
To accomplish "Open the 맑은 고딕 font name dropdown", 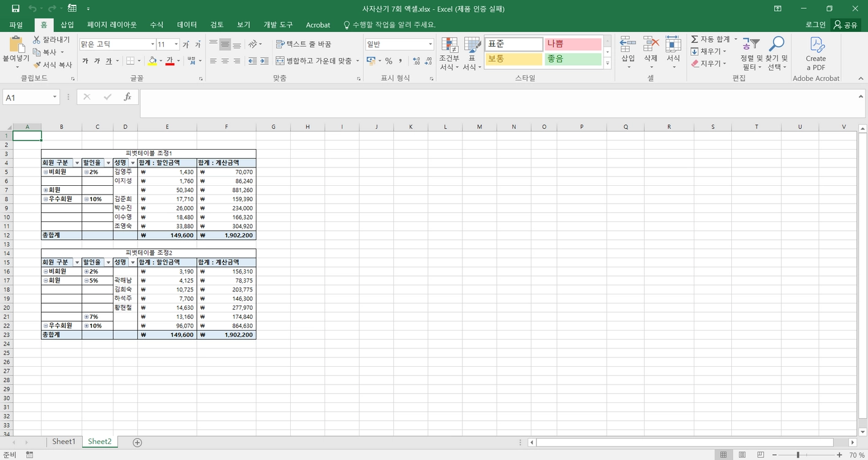I will pos(153,44).
